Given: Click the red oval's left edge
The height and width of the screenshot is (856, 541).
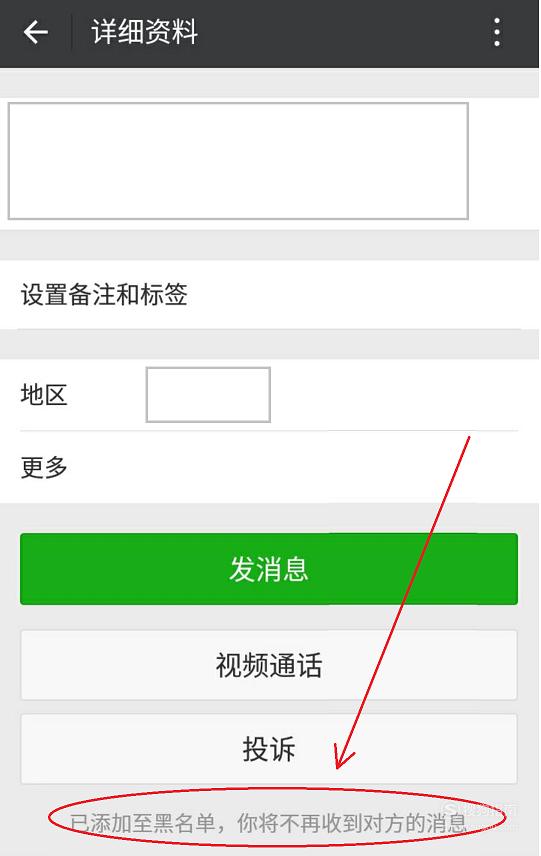Looking at the screenshot, I should tap(50, 817).
